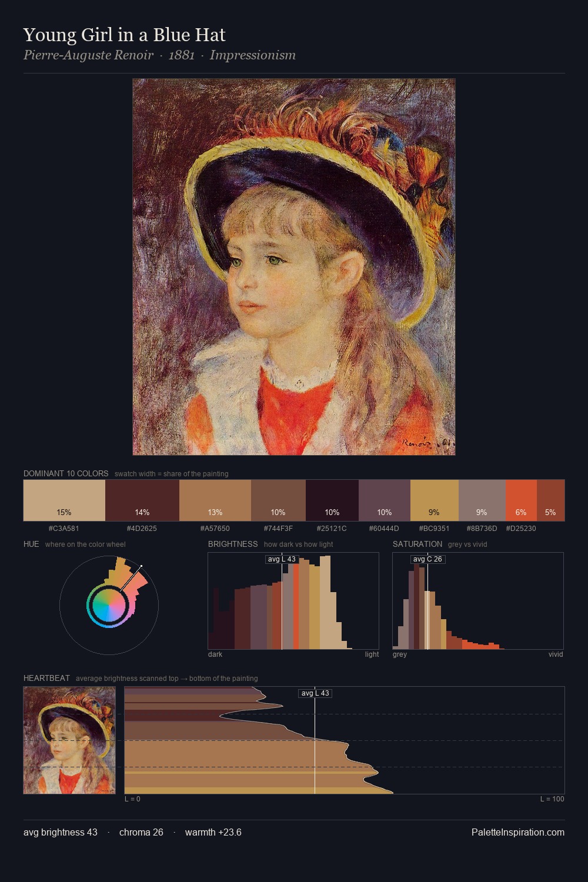
Task: Click the footer 'warmth +23.6' stat
Action: coord(213,832)
